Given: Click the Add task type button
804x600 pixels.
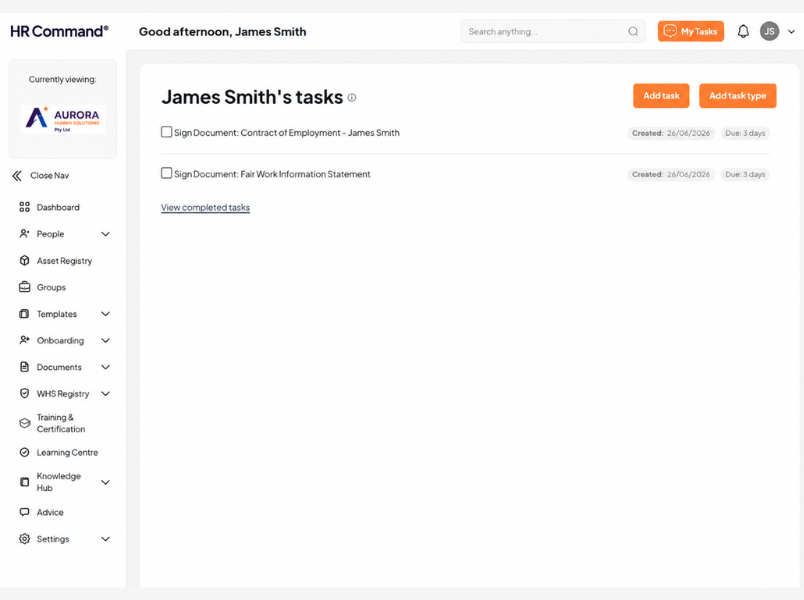Looking at the screenshot, I should tap(737, 96).
